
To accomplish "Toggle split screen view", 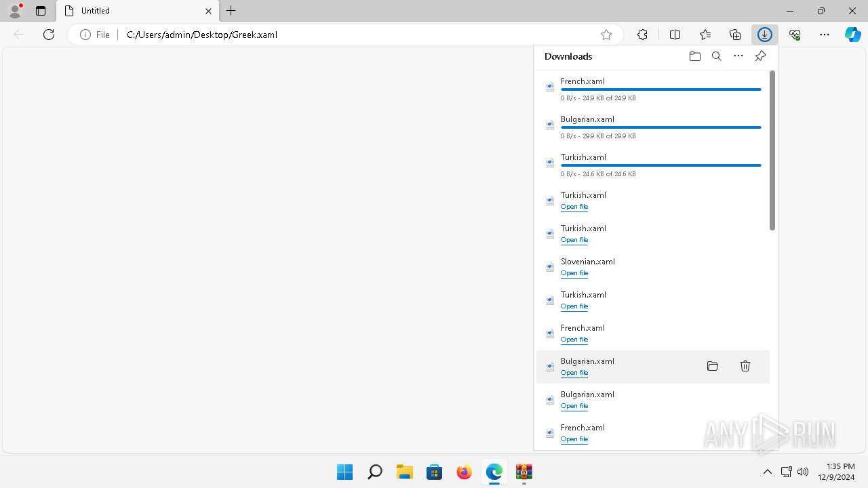I will [675, 35].
